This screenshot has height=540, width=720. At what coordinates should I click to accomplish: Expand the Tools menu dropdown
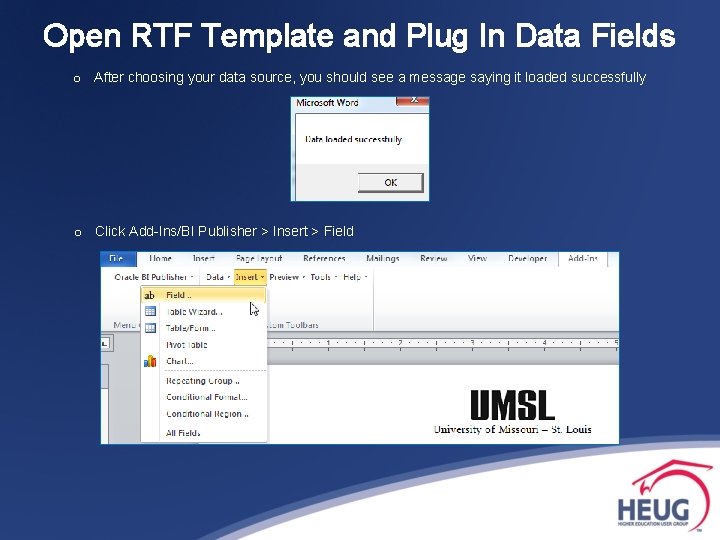point(324,277)
